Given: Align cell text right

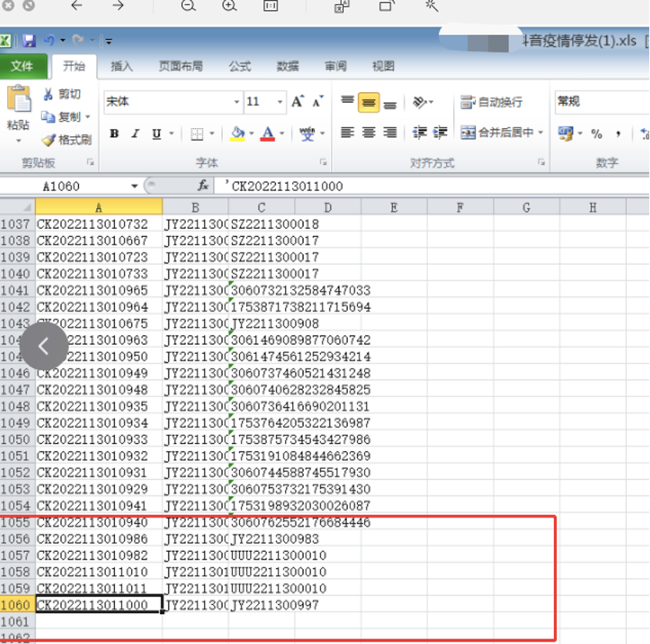Looking at the screenshot, I should (x=390, y=133).
